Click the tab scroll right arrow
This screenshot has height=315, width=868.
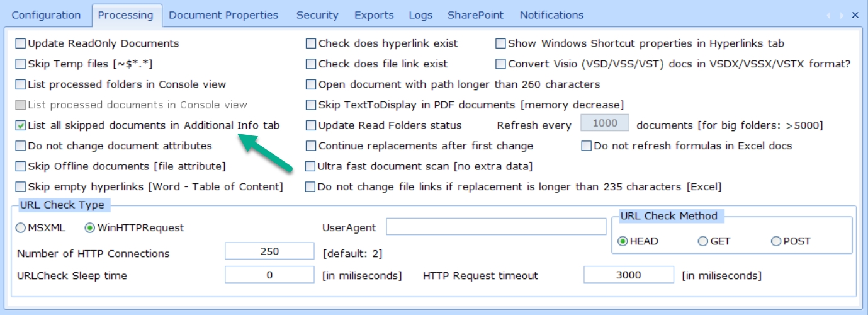pyautogui.click(x=842, y=15)
